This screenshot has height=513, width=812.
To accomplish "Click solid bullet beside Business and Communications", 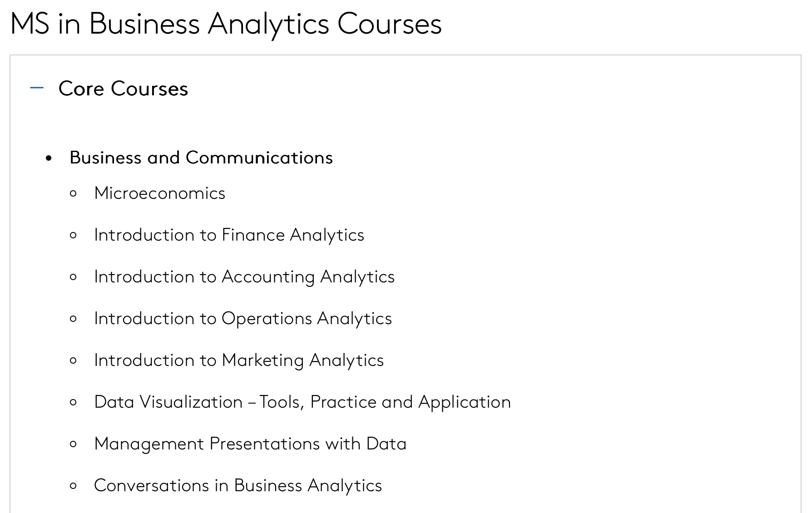I will coord(49,158).
